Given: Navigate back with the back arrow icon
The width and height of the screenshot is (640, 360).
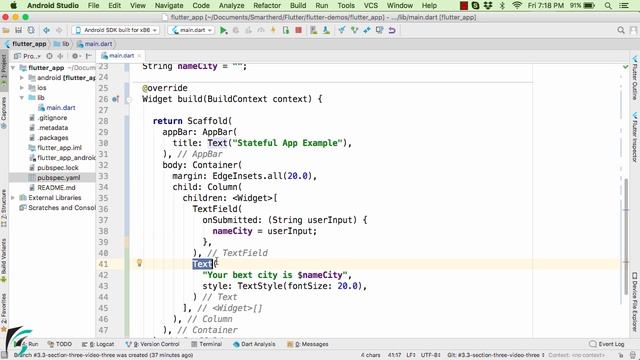Looking at the screenshot, I should pyautogui.click(x=47, y=30).
